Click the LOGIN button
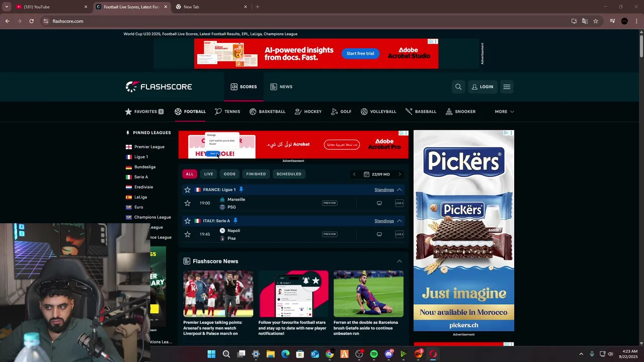 pos(482,87)
